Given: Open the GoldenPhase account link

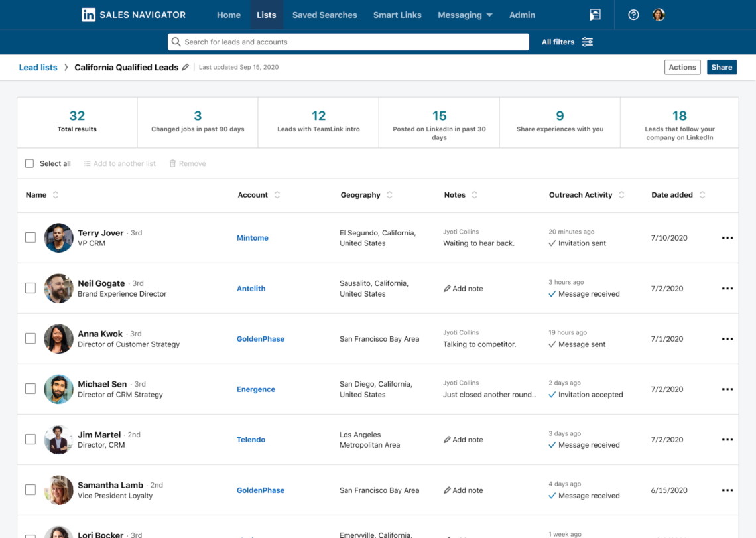Looking at the screenshot, I should pos(260,338).
